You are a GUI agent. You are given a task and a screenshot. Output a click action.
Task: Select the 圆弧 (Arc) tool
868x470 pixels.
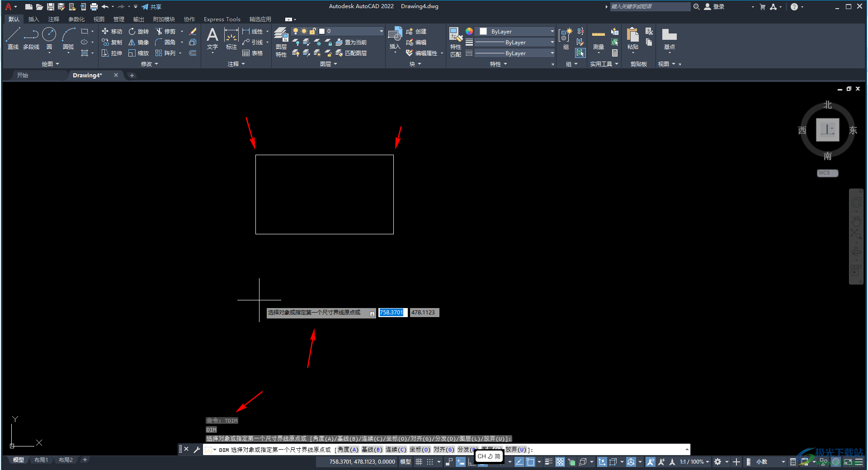[68, 38]
